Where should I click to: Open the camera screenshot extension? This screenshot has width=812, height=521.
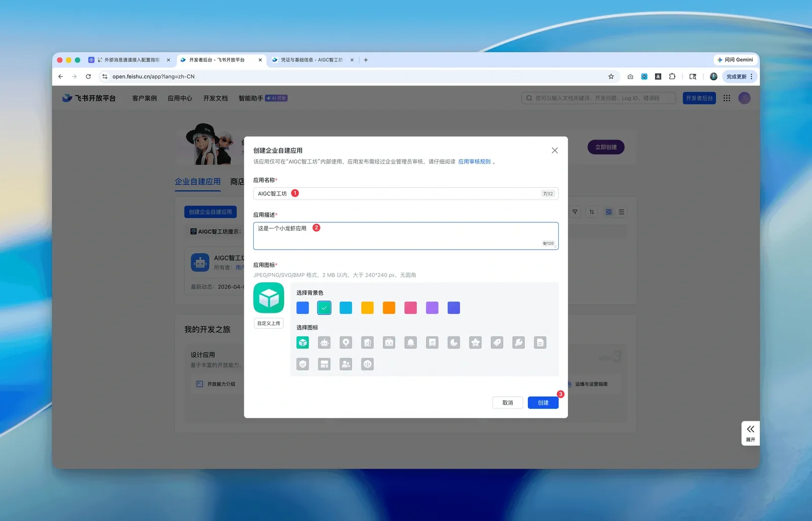[x=630, y=77]
